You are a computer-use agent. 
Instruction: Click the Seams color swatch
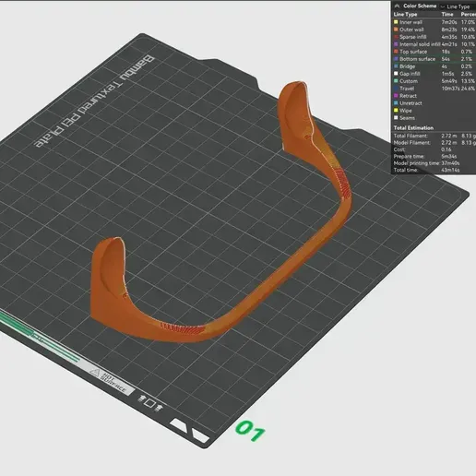coord(396,118)
